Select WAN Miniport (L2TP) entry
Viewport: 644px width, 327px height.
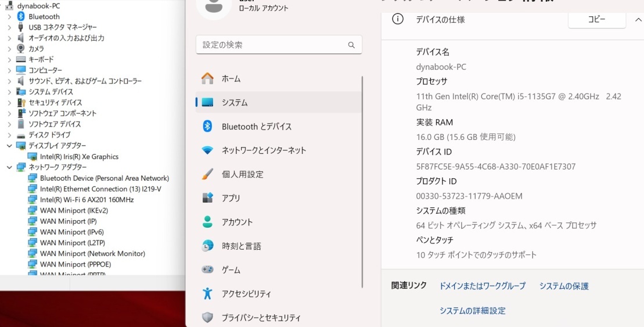[x=72, y=243]
